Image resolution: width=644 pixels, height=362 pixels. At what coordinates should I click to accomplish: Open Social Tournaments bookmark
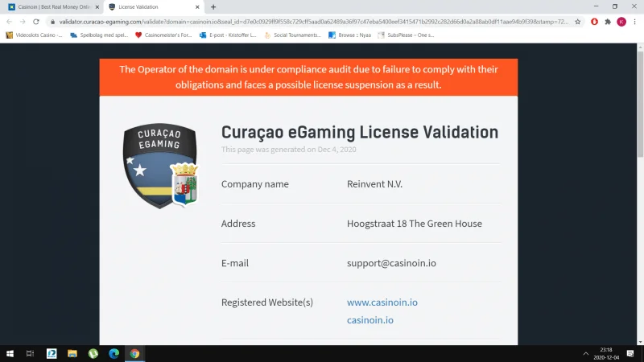pyautogui.click(x=292, y=35)
